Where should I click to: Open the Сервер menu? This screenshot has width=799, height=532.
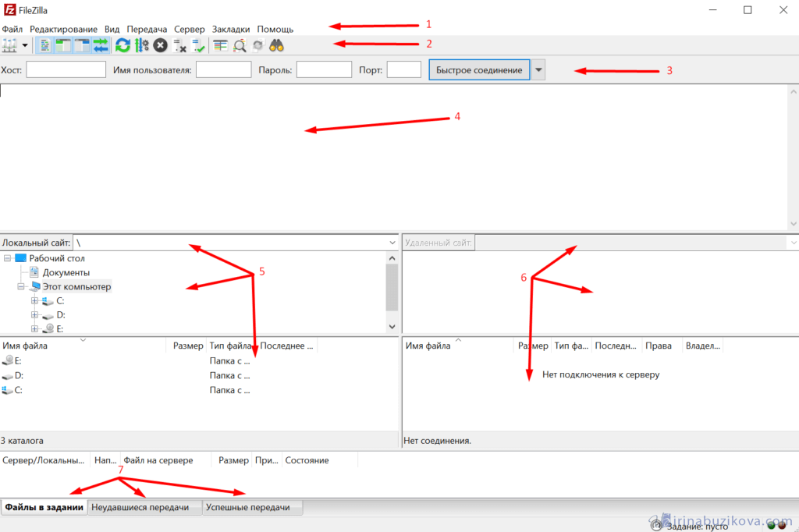(x=190, y=29)
